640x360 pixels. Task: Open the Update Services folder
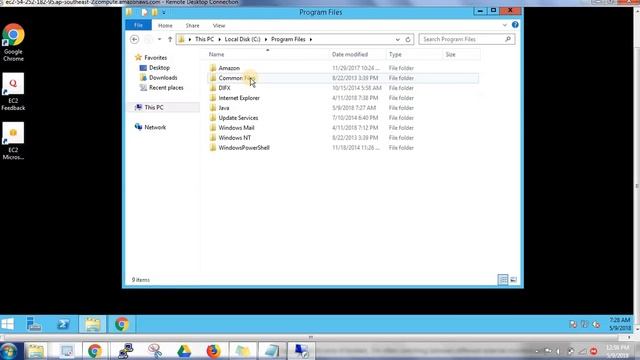click(238, 118)
